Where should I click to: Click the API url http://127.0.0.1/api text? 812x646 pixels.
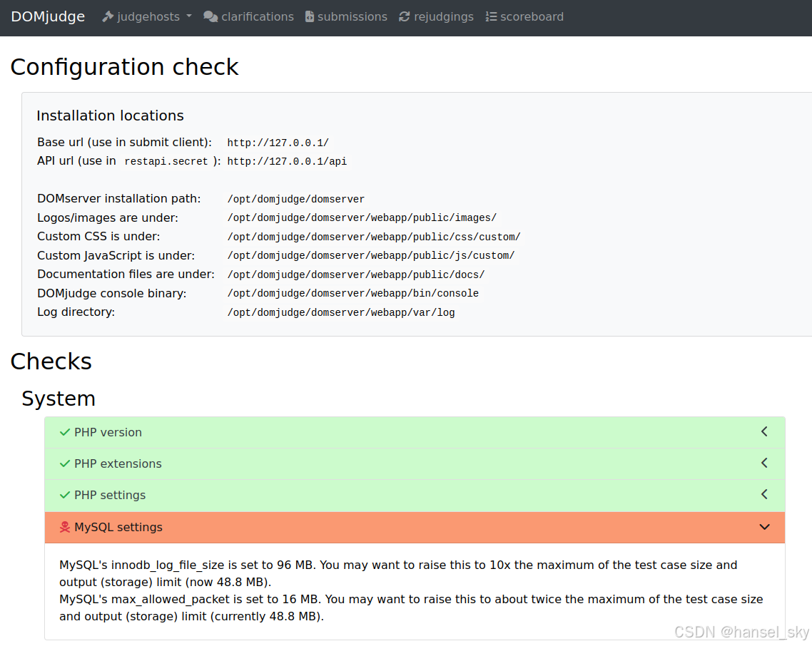(287, 161)
